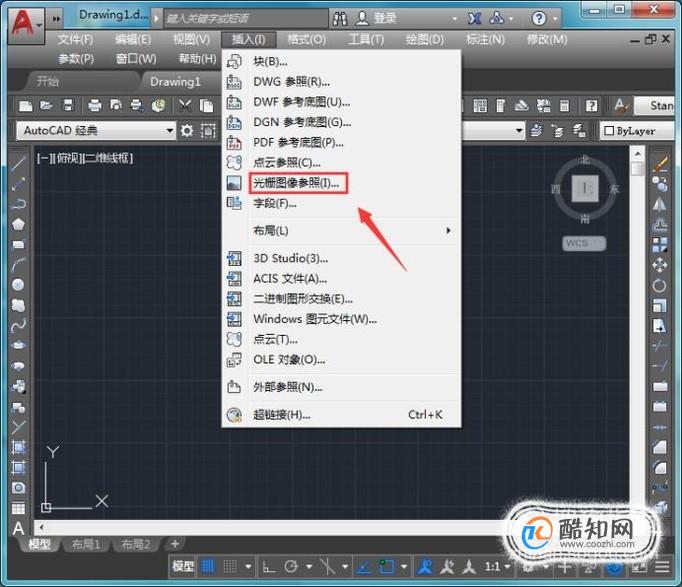Select the Move modify tool
This screenshot has height=587, width=682.
[660, 264]
